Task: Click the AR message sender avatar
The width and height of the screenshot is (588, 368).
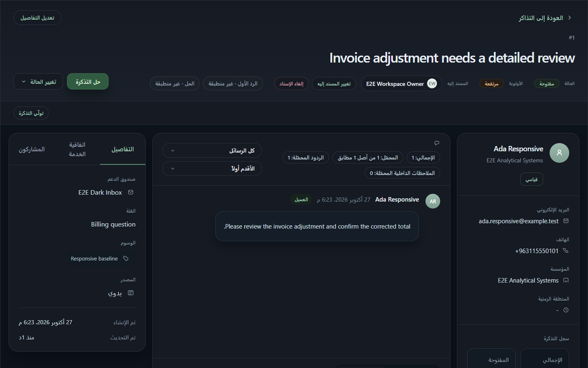Action: pyautogui.click(x=433, y=201)
